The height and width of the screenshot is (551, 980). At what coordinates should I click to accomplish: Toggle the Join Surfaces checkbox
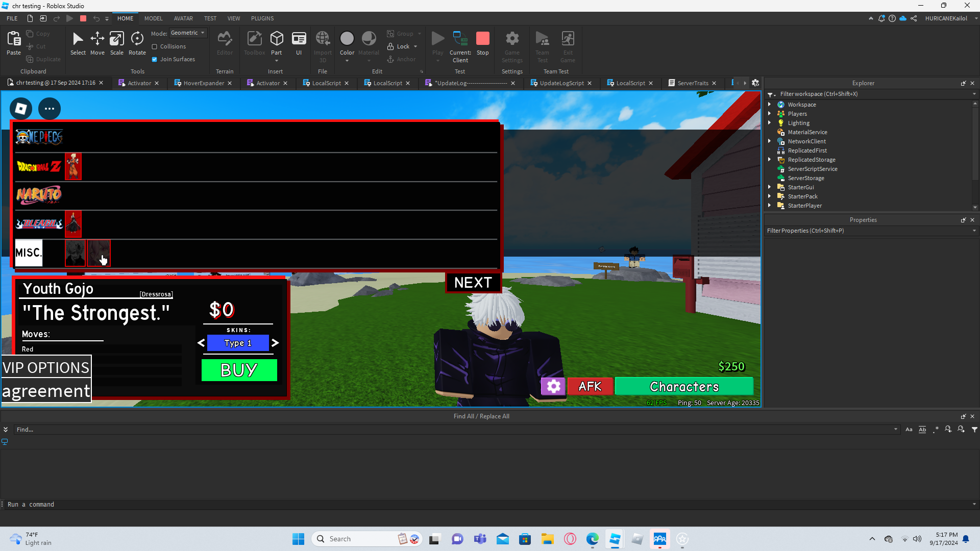pyautogui.click(x=155, y=59)
